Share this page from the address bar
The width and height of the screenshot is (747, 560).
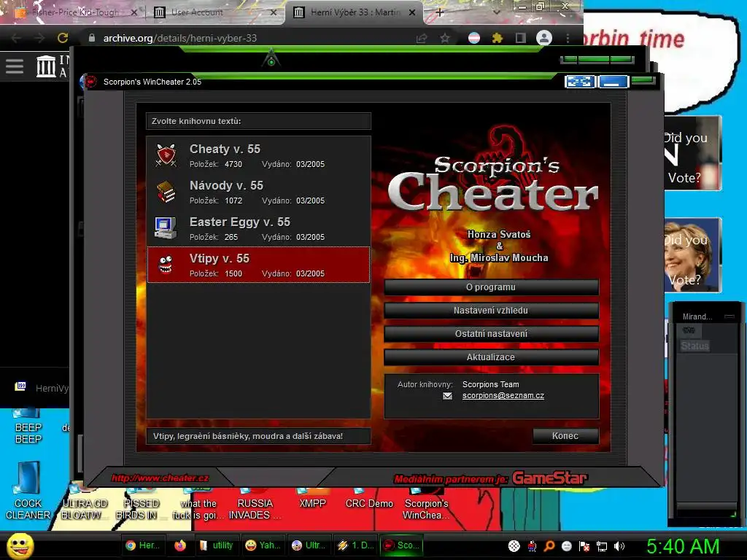click(x=422, y=38)
